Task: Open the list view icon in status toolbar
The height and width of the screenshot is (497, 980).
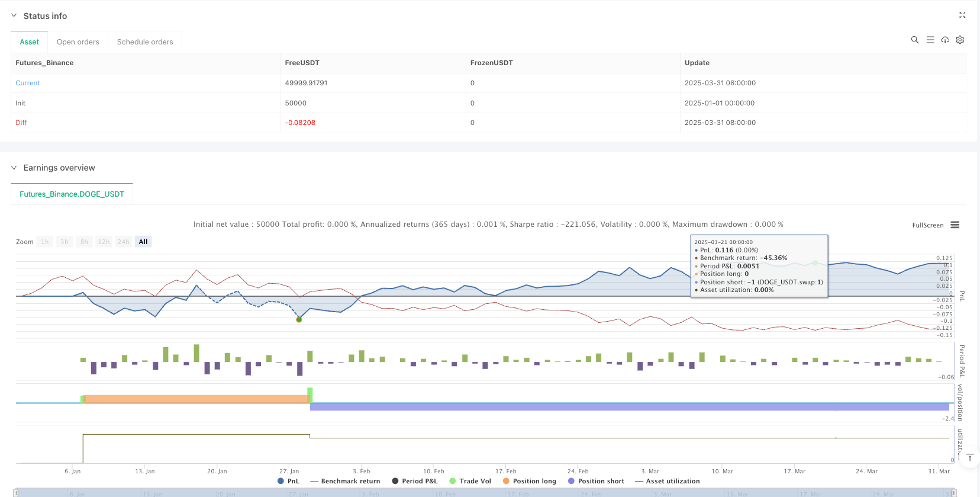Action: (x=930, y=40)
